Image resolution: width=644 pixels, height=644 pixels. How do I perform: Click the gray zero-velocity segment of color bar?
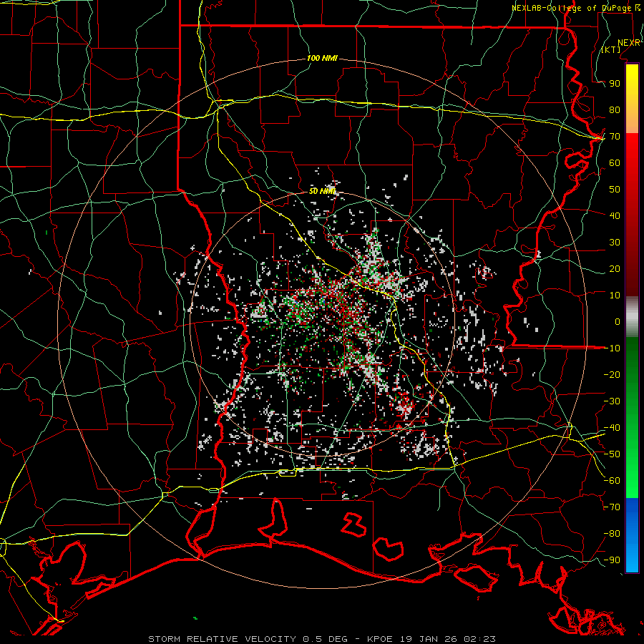coord(632,317)
